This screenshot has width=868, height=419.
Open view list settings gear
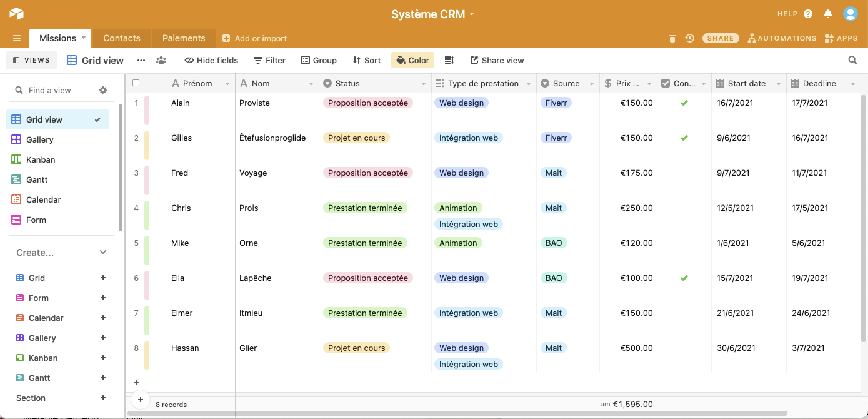pos(103,90)
